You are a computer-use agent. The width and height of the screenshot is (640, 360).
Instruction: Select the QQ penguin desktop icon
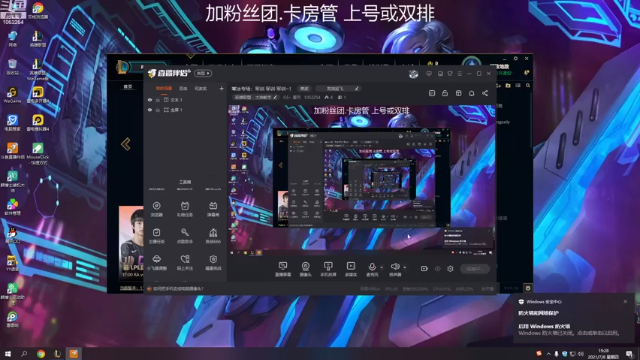click(x=12, y=236)
